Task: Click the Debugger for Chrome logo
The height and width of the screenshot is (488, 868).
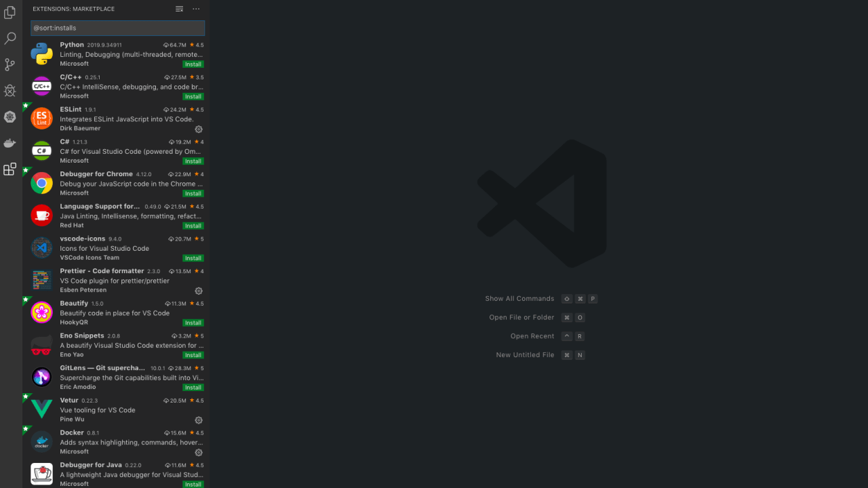Action: click(41, 183)
